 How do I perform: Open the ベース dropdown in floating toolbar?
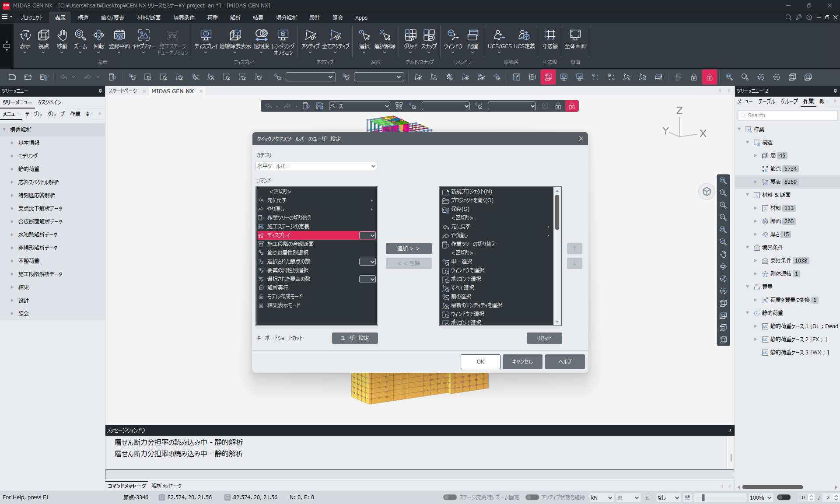tap(360, 106)
